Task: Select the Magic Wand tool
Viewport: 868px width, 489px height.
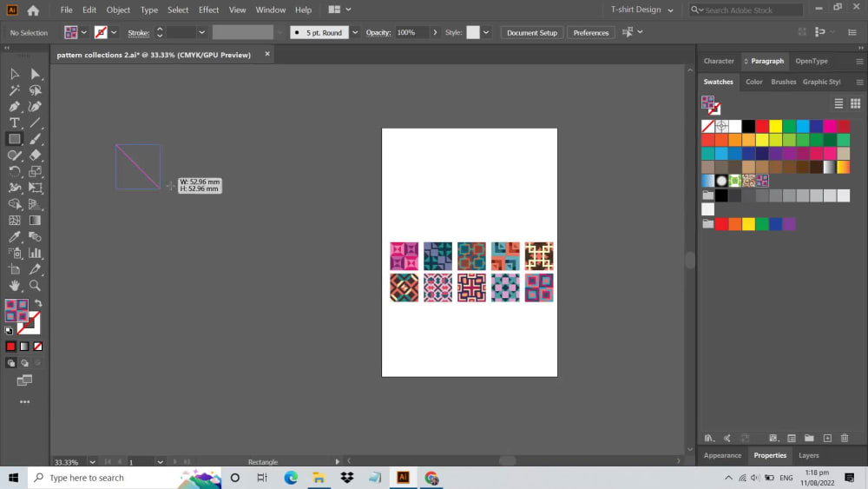Action: (15, 90)
